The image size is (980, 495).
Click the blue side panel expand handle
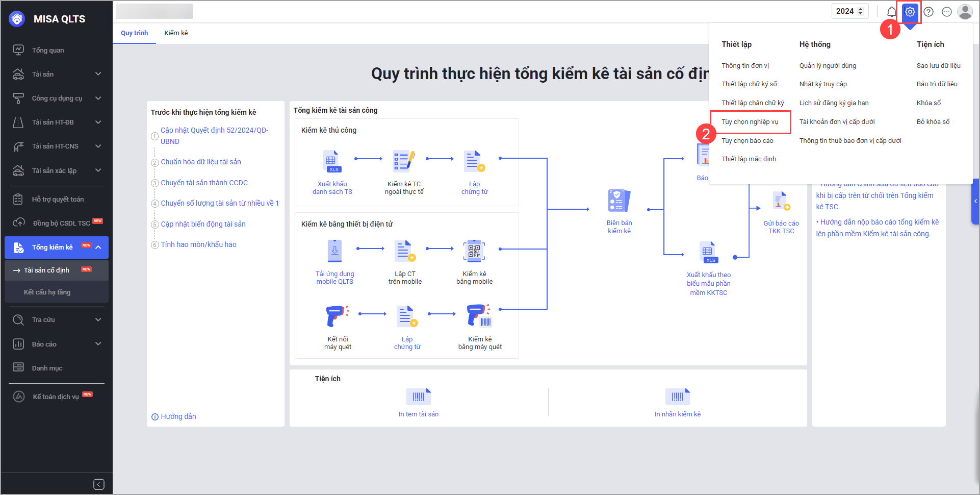(975, 202)
